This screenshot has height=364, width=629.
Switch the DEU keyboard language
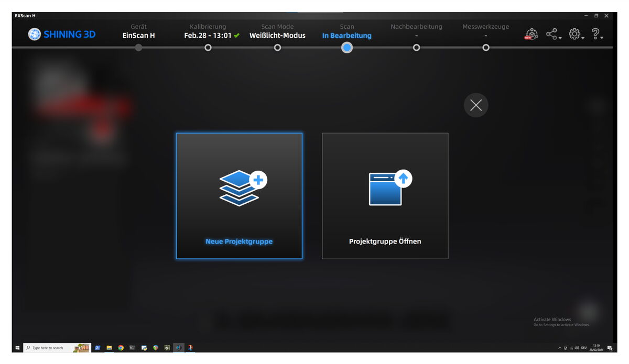pos(584,348)
